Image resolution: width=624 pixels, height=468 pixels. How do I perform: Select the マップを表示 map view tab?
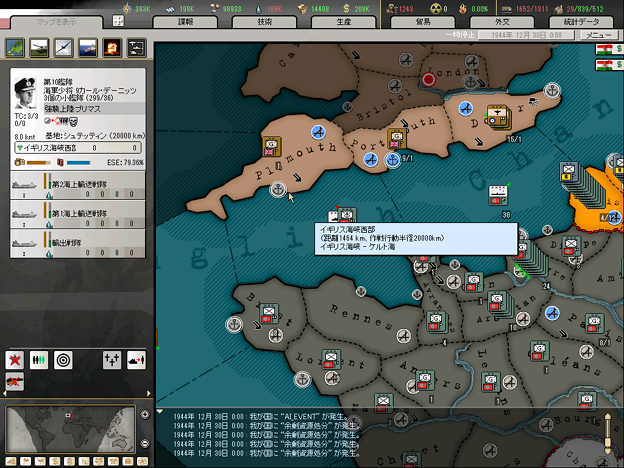tap(57, 22)
